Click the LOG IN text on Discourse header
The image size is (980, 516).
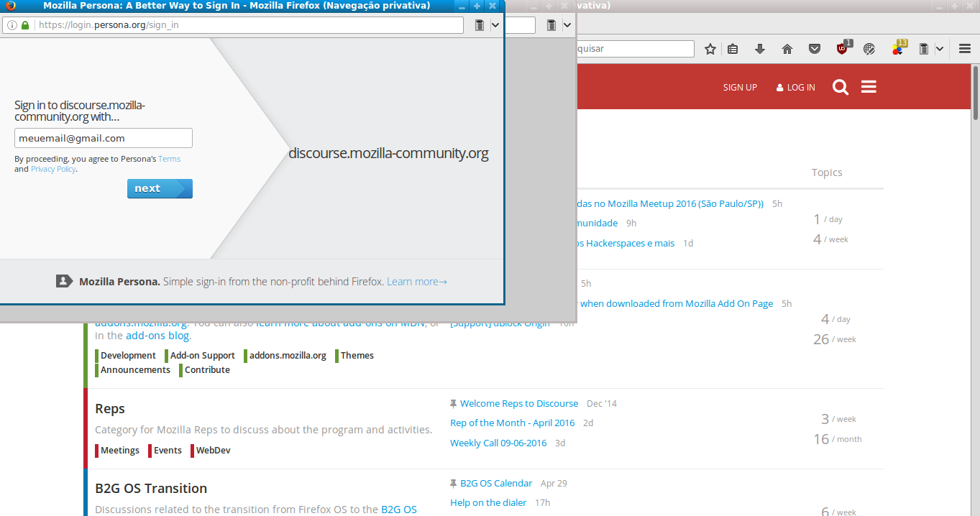coord(801,88)
